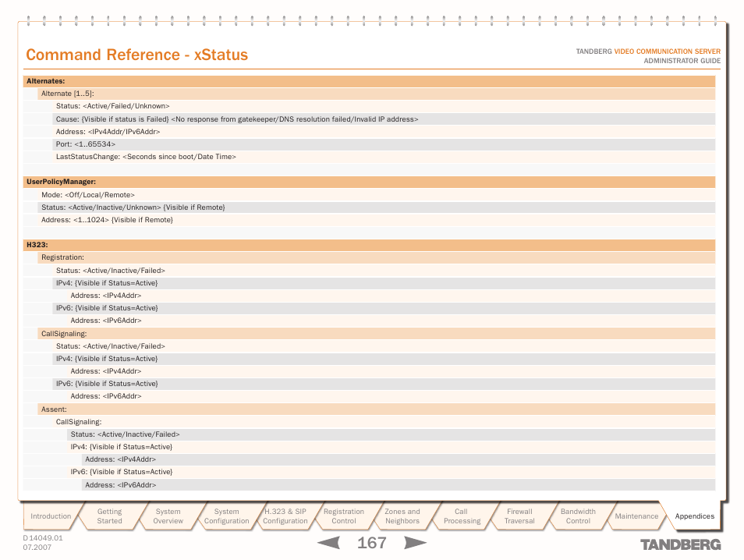Screen dimensions: 744x560
Task: Select Call Processing tab
Action: (461, 516)
